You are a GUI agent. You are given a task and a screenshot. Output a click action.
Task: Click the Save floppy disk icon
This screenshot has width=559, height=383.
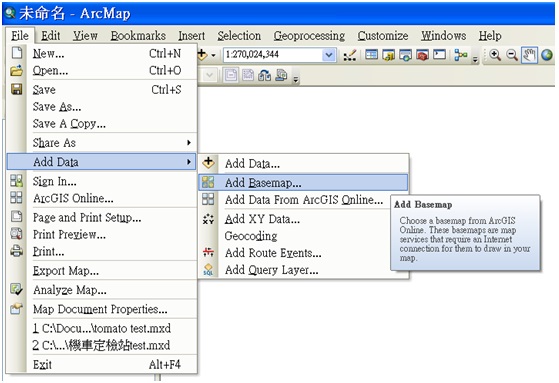(16, 89)
